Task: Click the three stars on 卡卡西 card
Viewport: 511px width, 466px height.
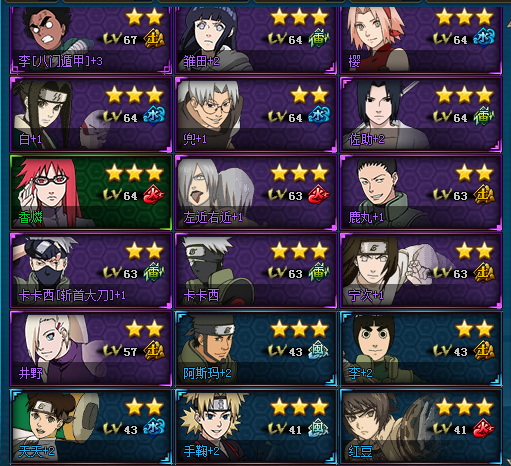Action: [299, 251]
